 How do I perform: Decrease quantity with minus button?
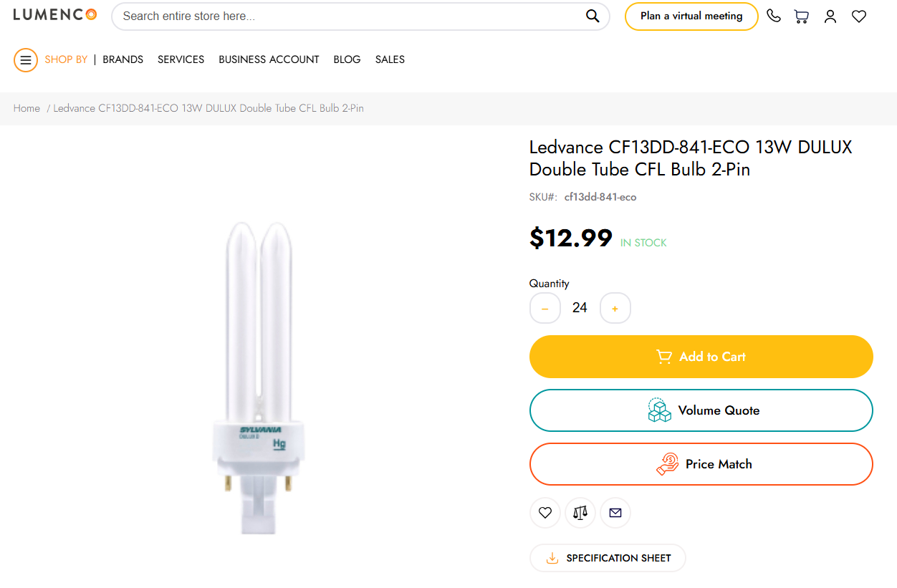point(545,308)
